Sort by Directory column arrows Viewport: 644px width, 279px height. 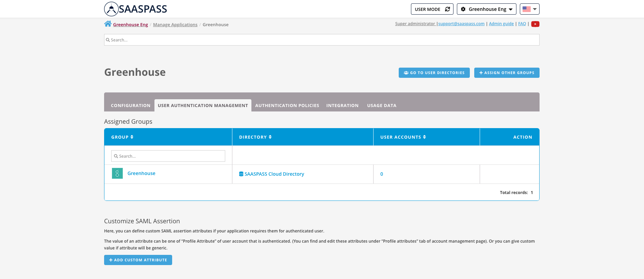270,137
